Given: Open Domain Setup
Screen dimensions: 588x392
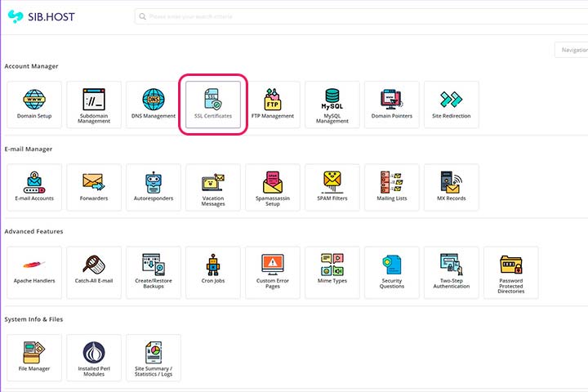Looking at the screenshot, I should point(34,105).
